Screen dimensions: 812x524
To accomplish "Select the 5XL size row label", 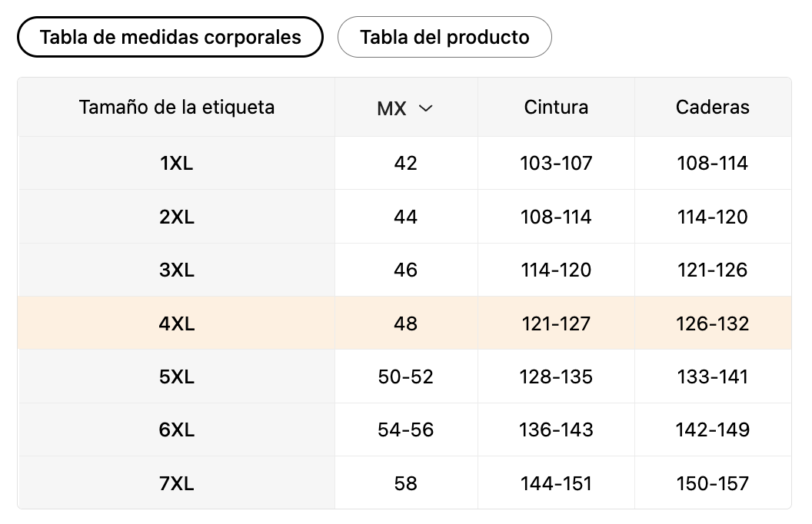I will click(176, 376).
